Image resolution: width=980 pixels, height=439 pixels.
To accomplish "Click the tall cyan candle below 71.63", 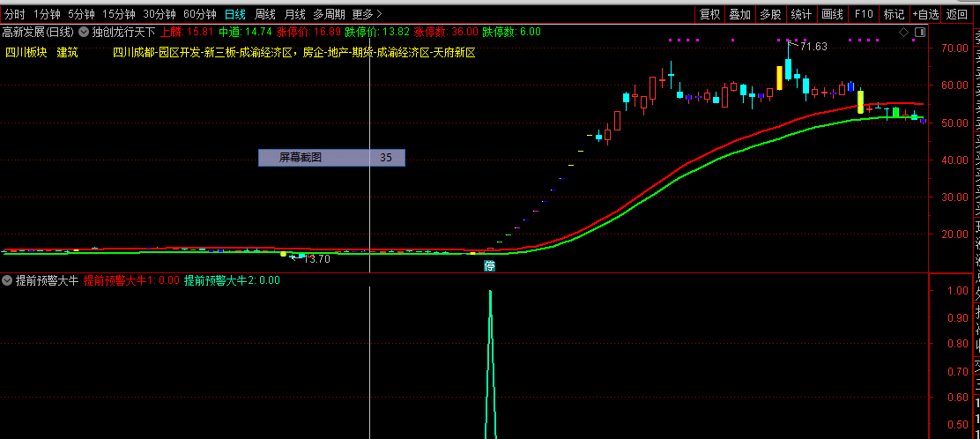I will (x=788, y=69).
